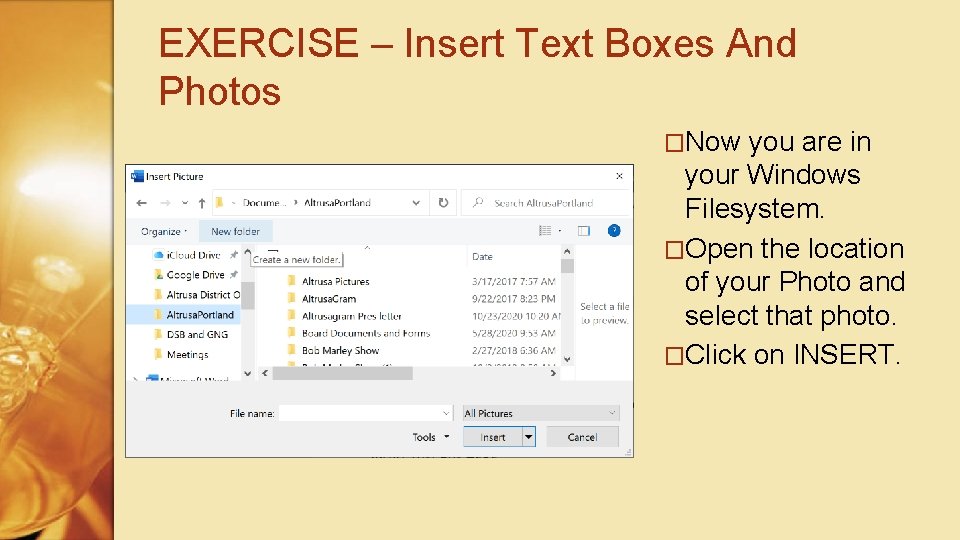Go forward with the right arrow
Image resolution: width=960 pixels, height=540 pixels.
[165, 203]
